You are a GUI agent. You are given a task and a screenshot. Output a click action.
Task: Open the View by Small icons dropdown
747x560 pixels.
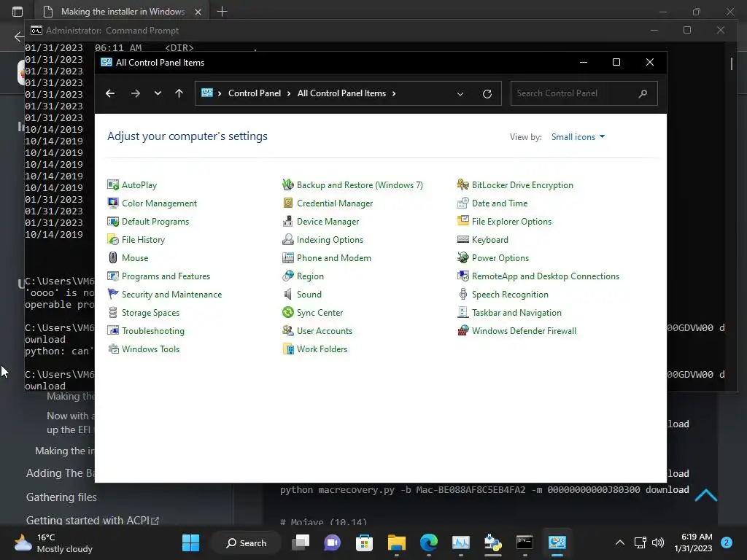[x=578, y=137]
